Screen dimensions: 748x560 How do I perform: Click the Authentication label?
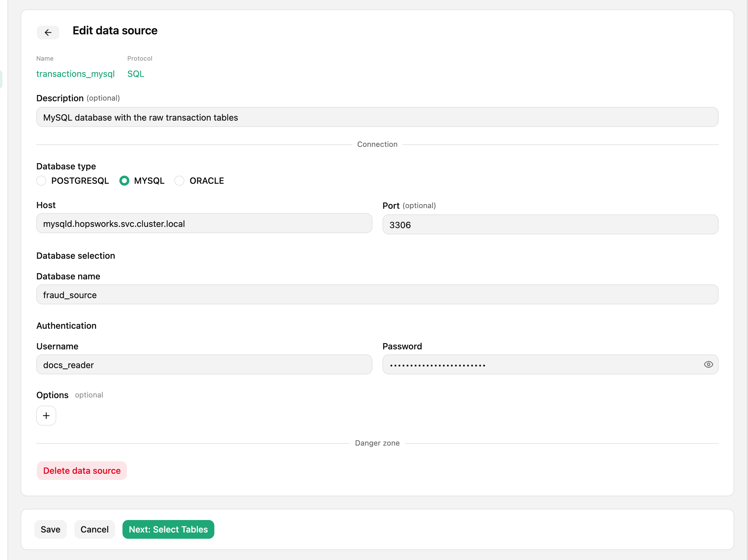coord(66,326)
